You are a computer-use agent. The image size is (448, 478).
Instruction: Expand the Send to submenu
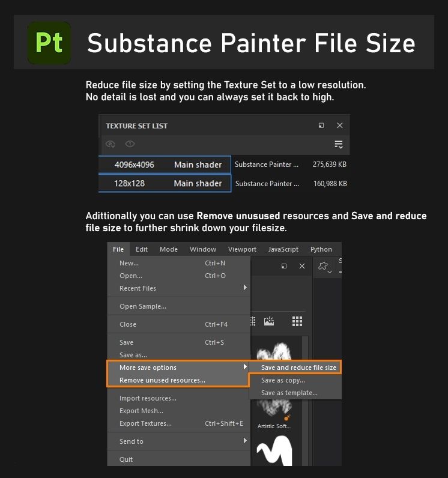[178, 441]
